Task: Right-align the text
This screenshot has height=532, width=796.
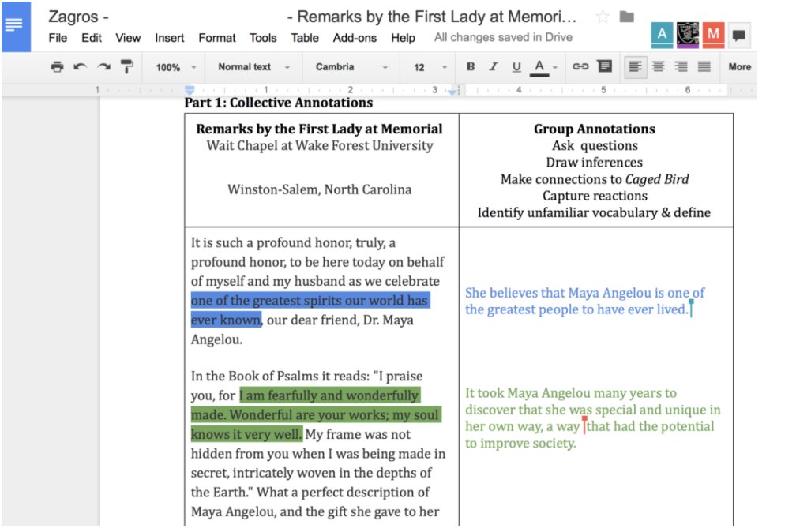Action: pos(681,66)
